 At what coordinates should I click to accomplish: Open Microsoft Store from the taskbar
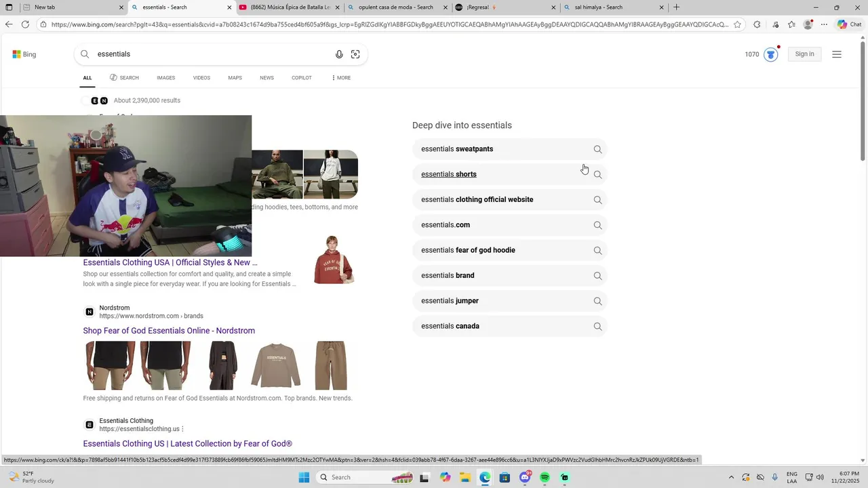point(505,477)
